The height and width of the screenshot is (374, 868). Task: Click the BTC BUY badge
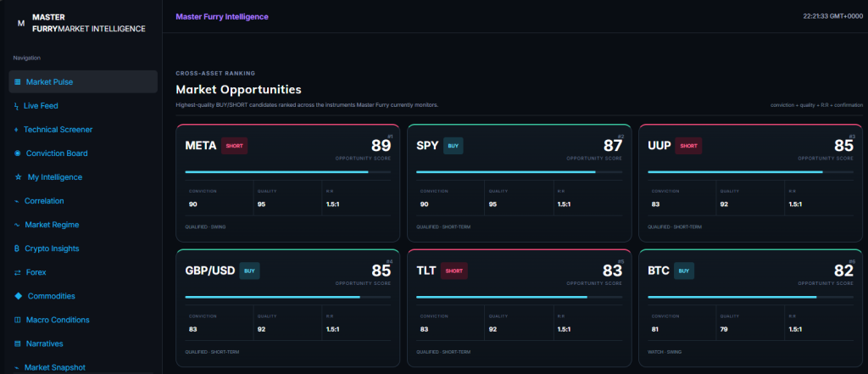click(x=684, y=271)
